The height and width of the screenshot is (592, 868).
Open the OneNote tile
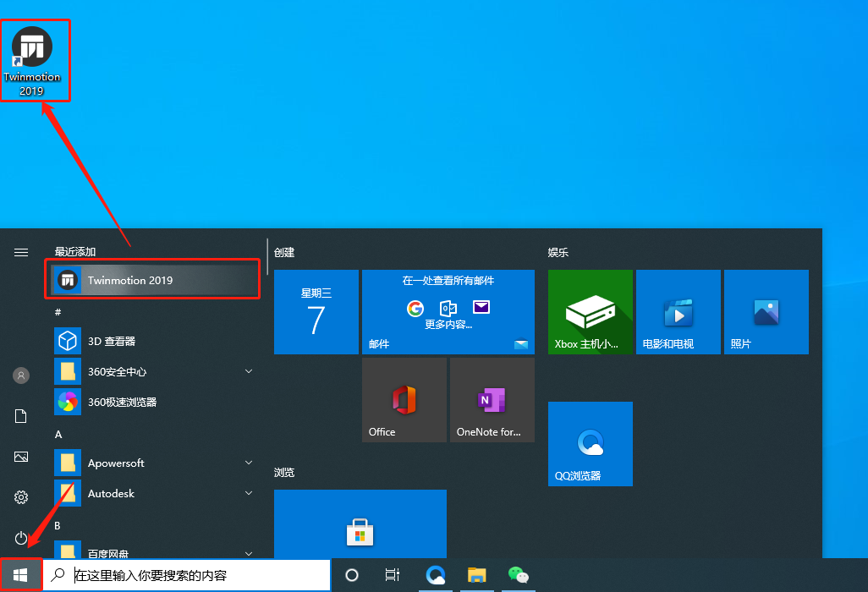(492, 400)
